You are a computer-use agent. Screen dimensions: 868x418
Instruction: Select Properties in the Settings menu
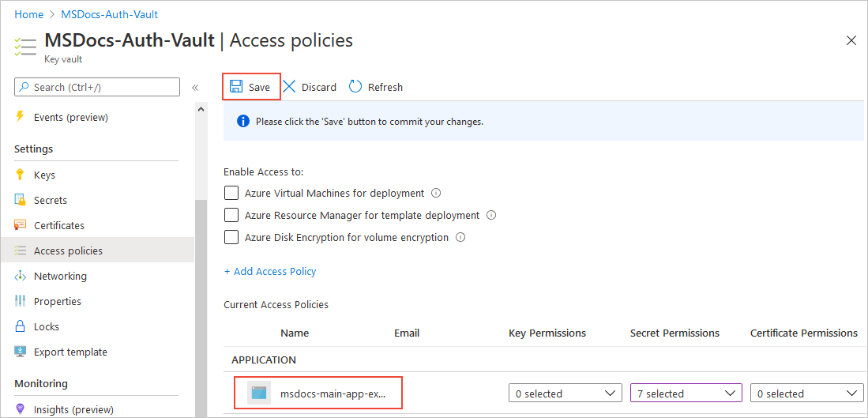[x=57, y=301]
